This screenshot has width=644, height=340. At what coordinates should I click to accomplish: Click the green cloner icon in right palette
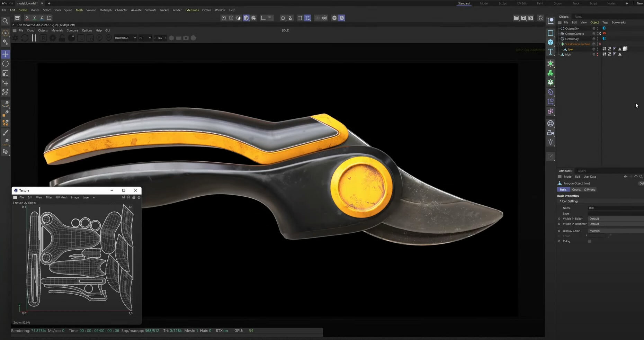(x=551, y=73)
